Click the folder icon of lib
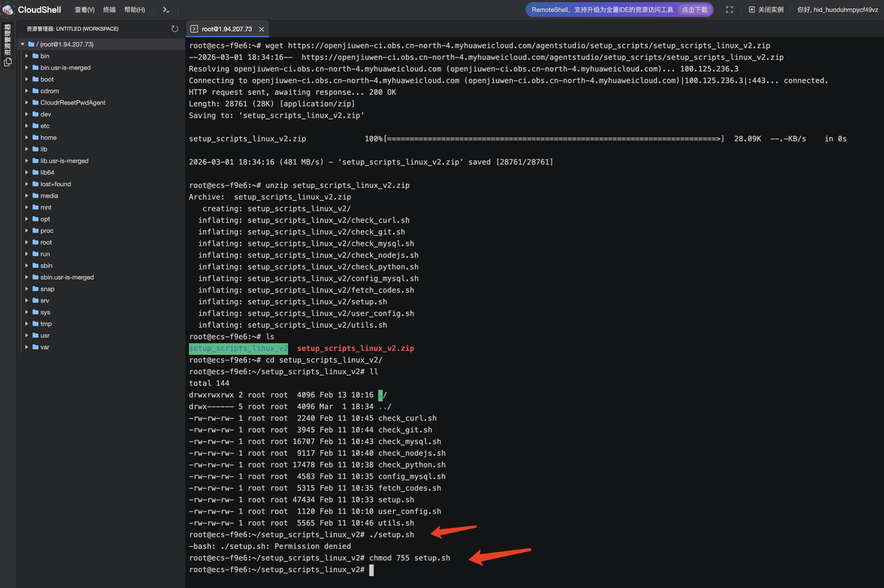 tap(35, 149)
